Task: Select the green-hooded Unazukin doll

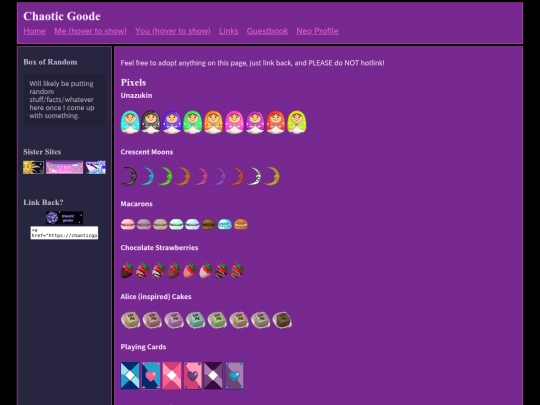Action: 193,122
